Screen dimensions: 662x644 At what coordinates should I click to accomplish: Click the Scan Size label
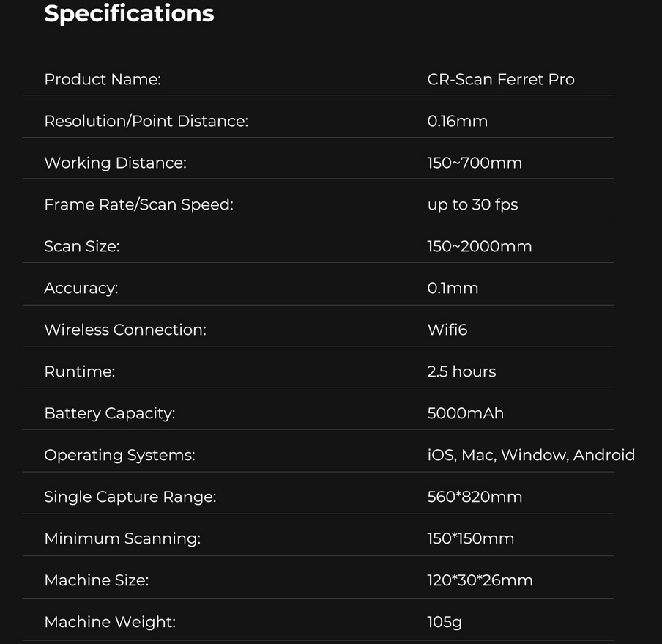[82, 246]
